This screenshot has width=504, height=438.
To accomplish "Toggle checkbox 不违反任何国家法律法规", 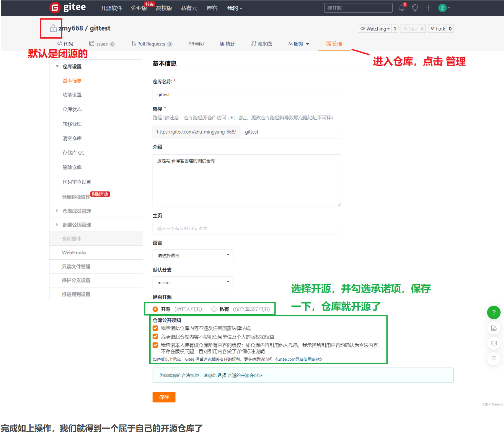I will pyautogui.click(x=155, y=328).
